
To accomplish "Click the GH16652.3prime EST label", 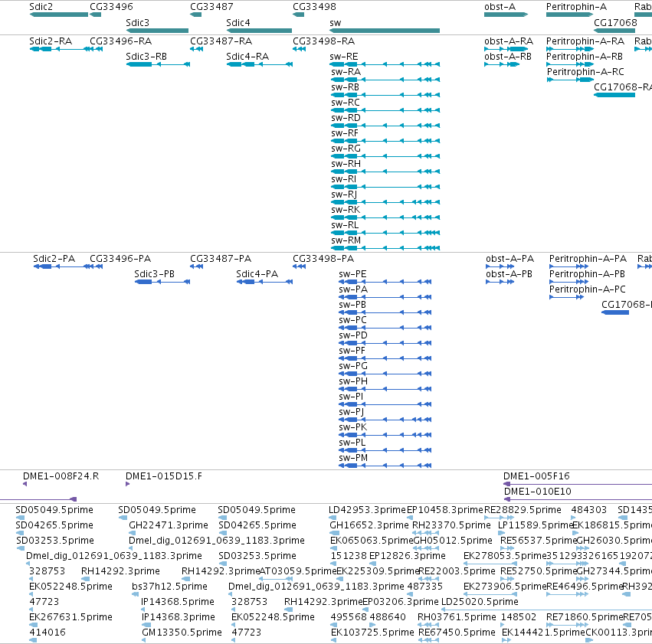I will 369,525.
